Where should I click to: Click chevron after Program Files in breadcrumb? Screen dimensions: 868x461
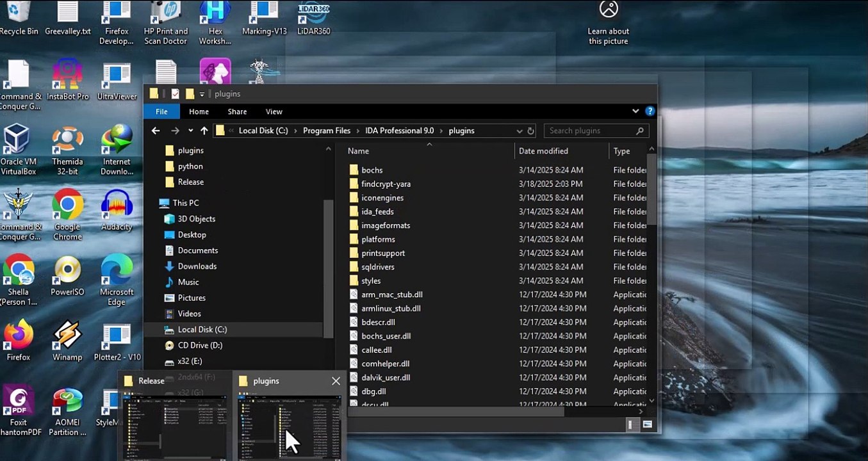pyautogui.click(x=358, y=131)
